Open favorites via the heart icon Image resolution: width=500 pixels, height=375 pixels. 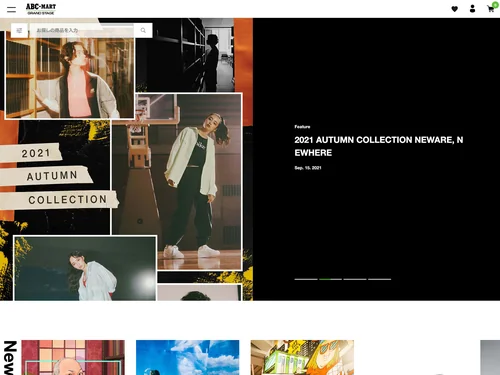click(x=454, y=9)
